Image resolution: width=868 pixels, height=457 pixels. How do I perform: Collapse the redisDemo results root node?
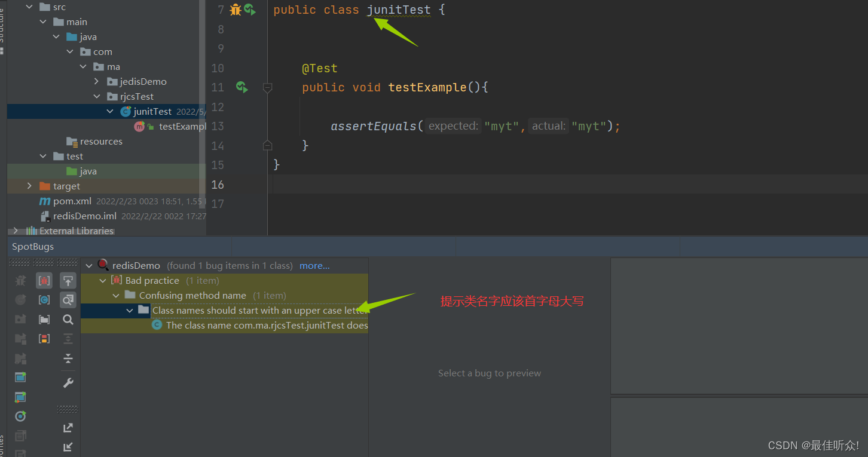click(90, 265)
